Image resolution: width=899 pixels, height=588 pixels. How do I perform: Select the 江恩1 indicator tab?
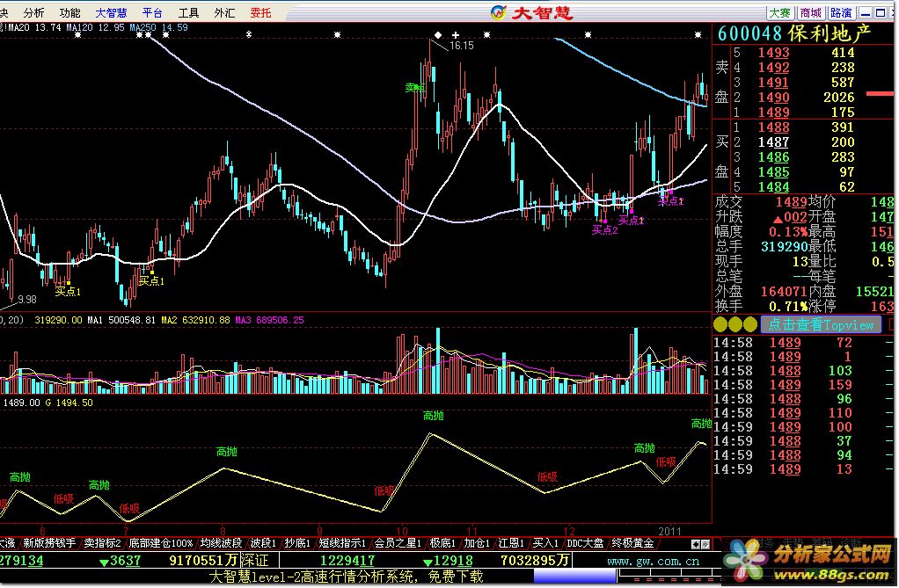[x=511, y=542]
